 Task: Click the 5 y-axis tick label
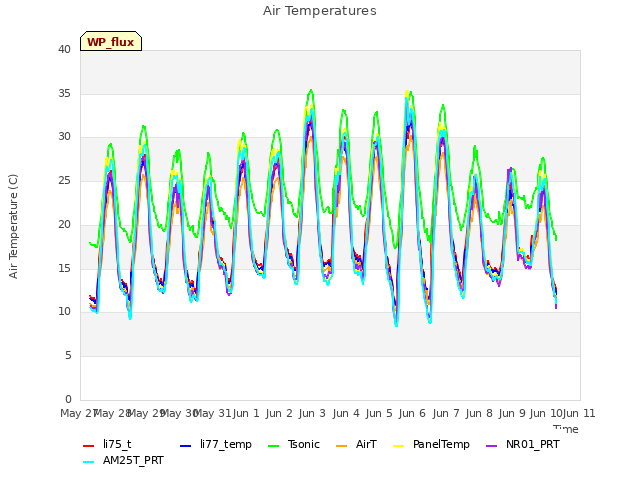click(68, 356)
